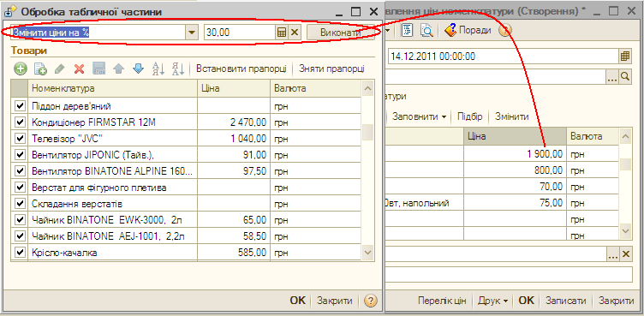Click Виконати button
Image resolution: width=644 pixels, height=316 pixels.
click(341, 33)
